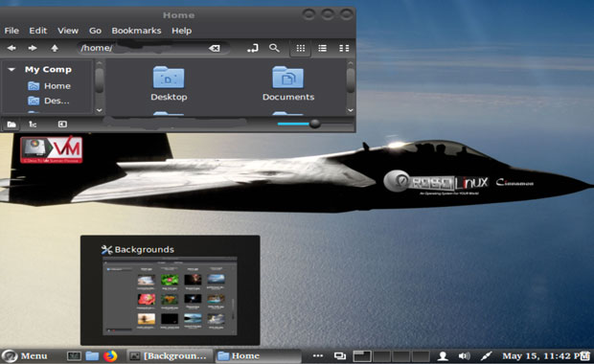This screenshot has width=594, height=364.
Task: Switch to fourth workspace
Action: coord(421,356)
